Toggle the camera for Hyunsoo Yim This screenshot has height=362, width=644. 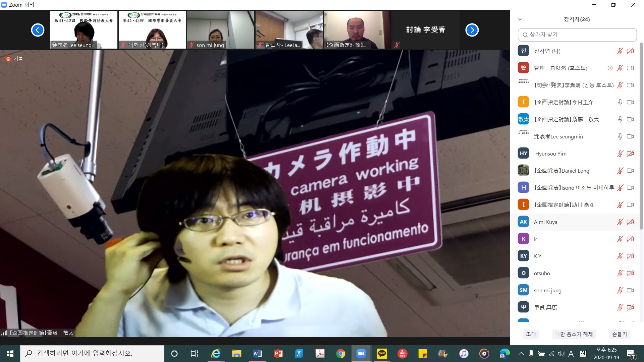coord(630,154)
